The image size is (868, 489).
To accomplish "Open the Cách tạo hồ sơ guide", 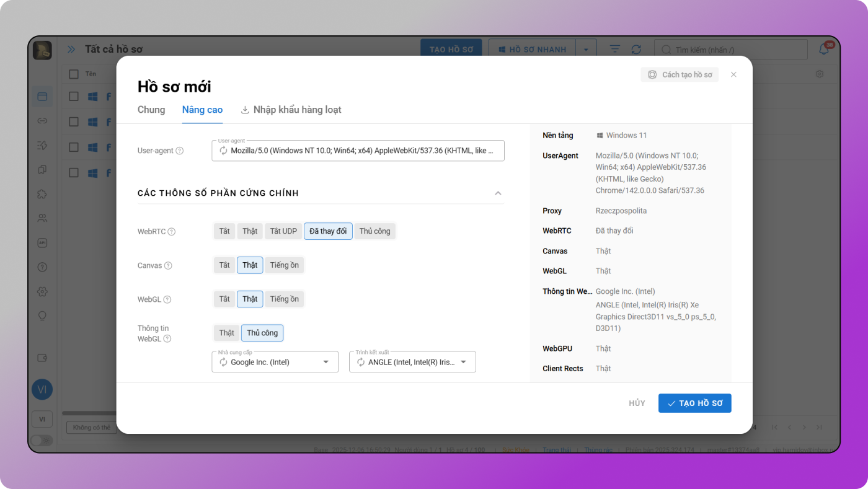I will 680,74.
